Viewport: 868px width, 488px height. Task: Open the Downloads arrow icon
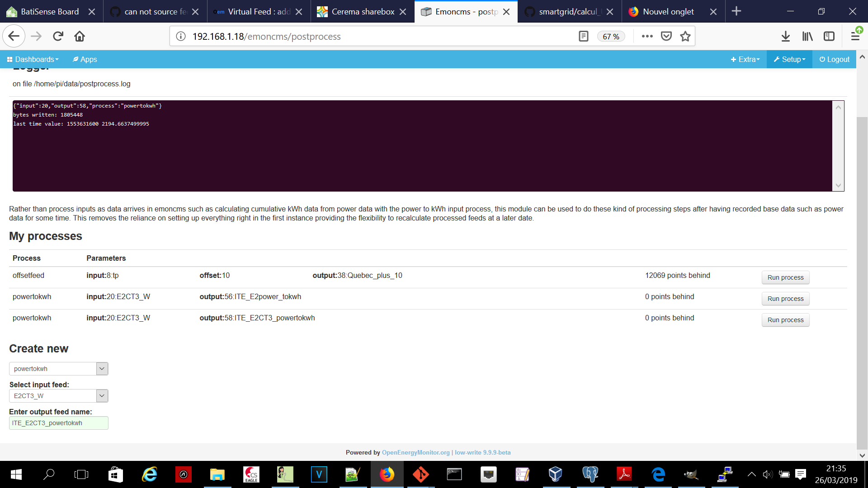[786, 36]
